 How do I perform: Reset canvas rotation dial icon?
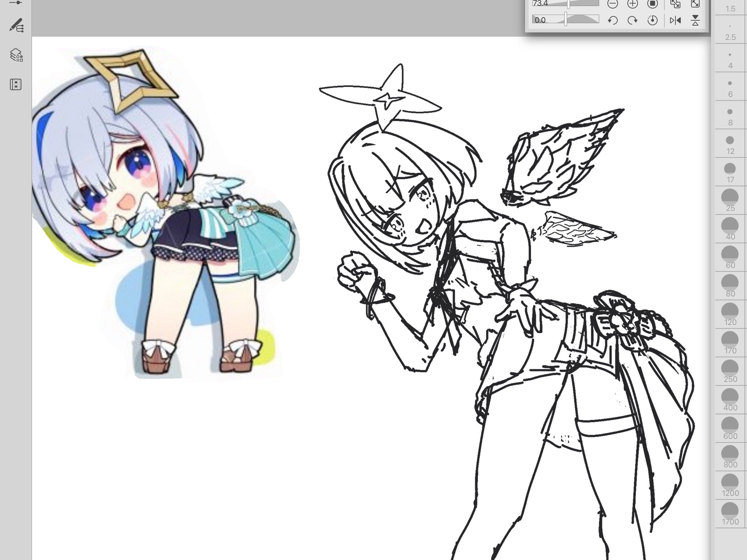tap(653, 20)
